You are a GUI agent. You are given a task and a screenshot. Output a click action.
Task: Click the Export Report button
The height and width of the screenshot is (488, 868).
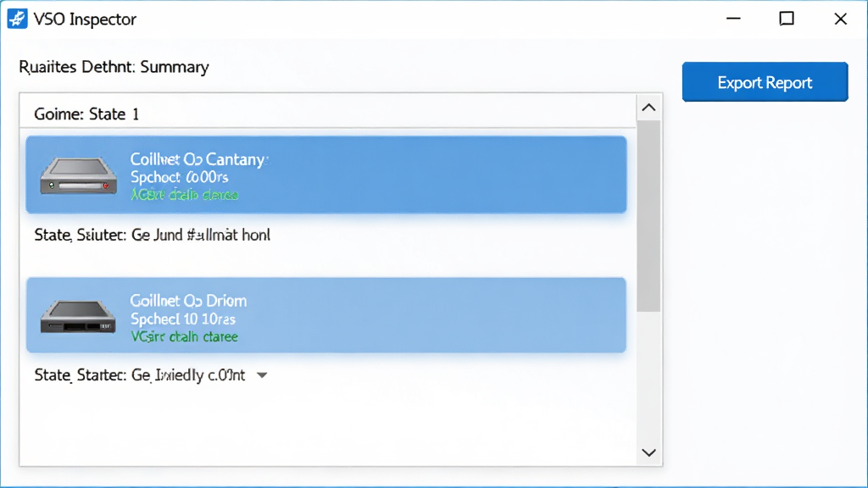click(765, 82)
